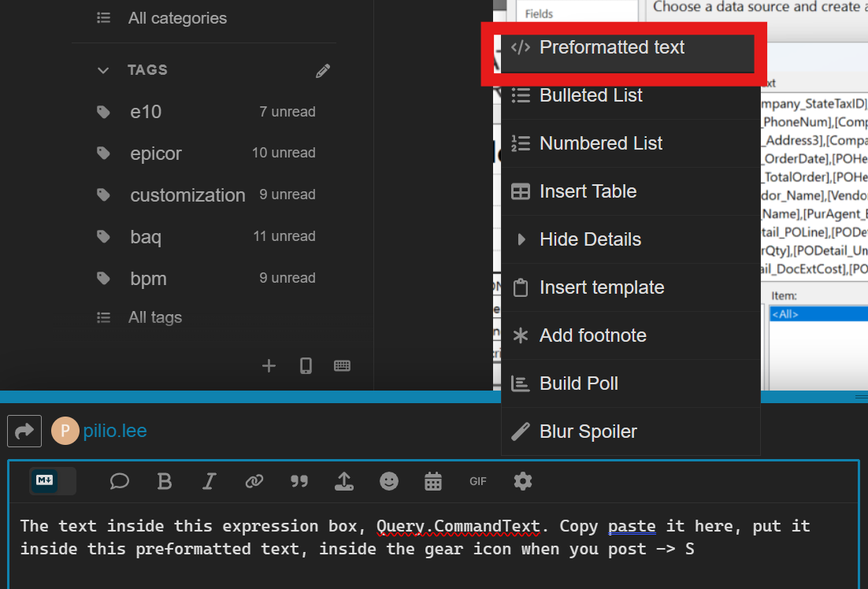Click the reply-to arrow button in composer

(24, 431)
